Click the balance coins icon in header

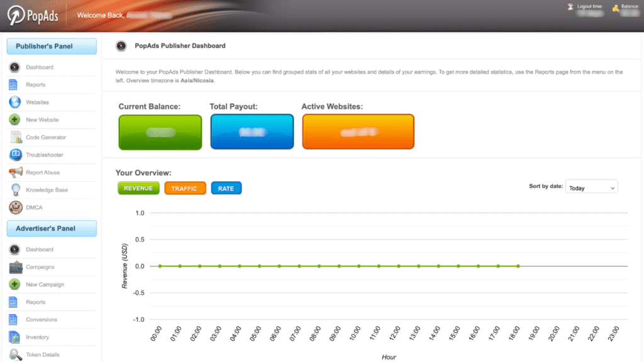[616, 8]
